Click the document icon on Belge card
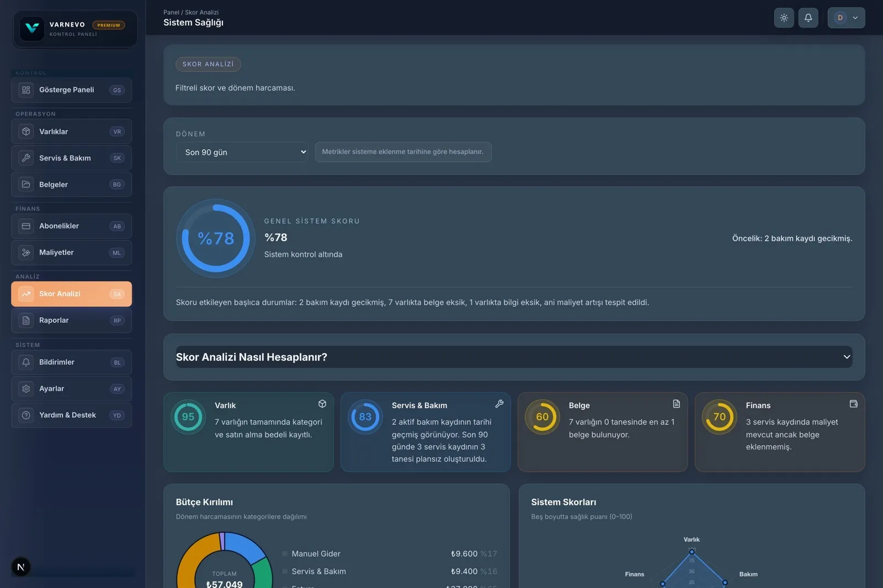 click(x=677, y=404)
